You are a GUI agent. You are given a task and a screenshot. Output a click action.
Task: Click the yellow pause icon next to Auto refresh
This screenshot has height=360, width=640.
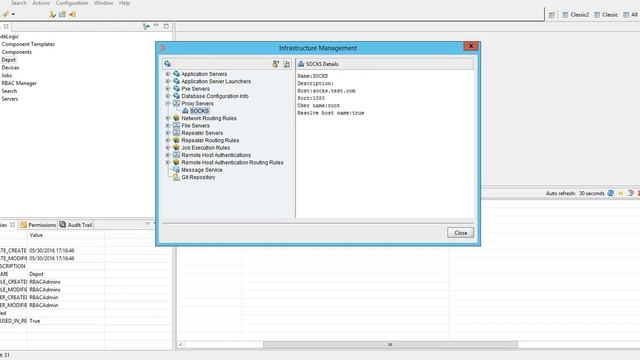(x=621, y=193)
